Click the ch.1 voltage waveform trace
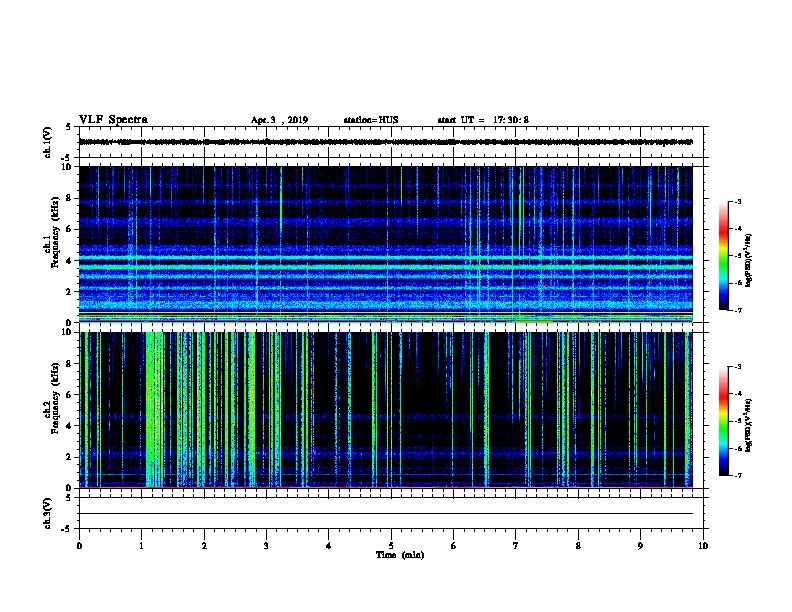 pos(385,142)
